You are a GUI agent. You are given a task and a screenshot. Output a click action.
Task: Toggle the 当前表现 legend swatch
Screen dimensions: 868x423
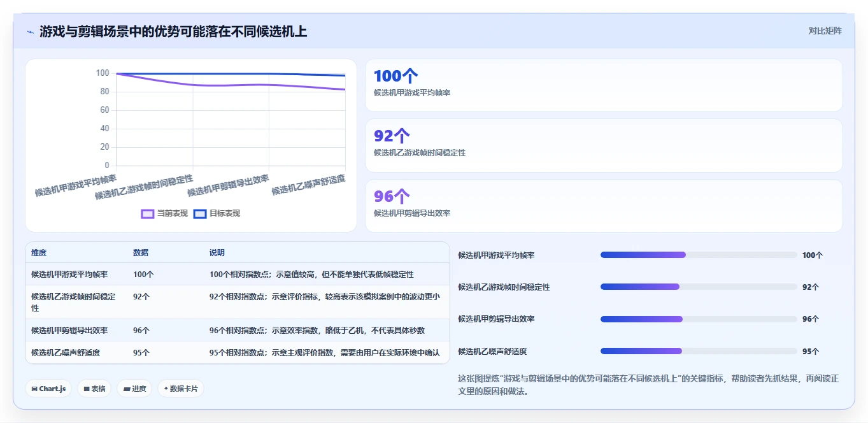click(148, 213)
